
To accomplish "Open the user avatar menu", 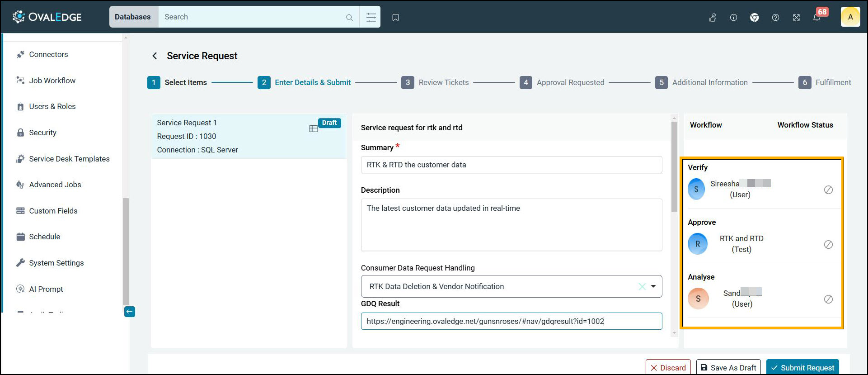I will tap(850, 17).
